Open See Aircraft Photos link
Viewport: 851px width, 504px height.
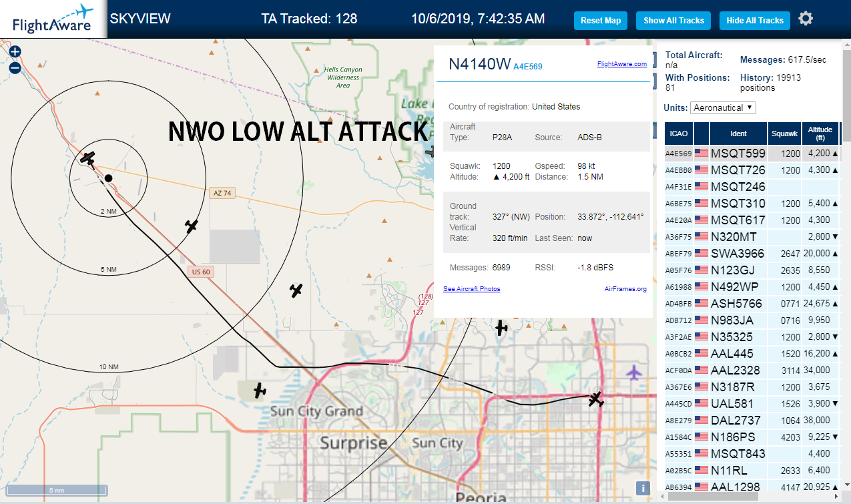pyautogui.click(x=471, y=289)
